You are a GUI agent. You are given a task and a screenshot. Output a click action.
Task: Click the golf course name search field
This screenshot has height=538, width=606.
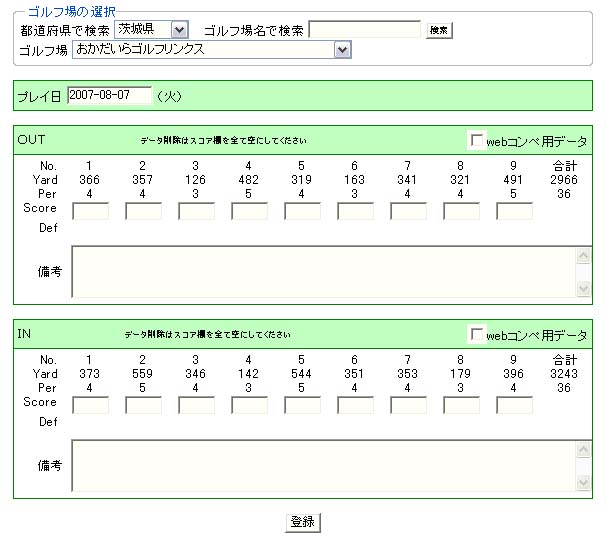[364, 30]
